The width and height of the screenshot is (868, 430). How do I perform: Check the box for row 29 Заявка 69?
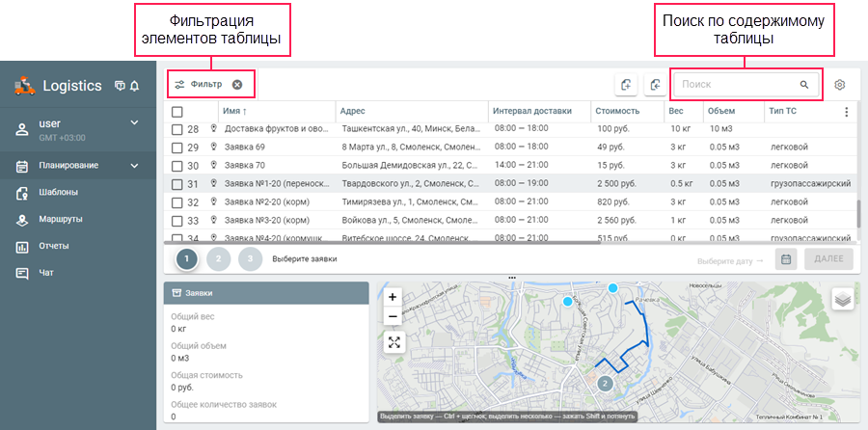[x=176, y=148]
